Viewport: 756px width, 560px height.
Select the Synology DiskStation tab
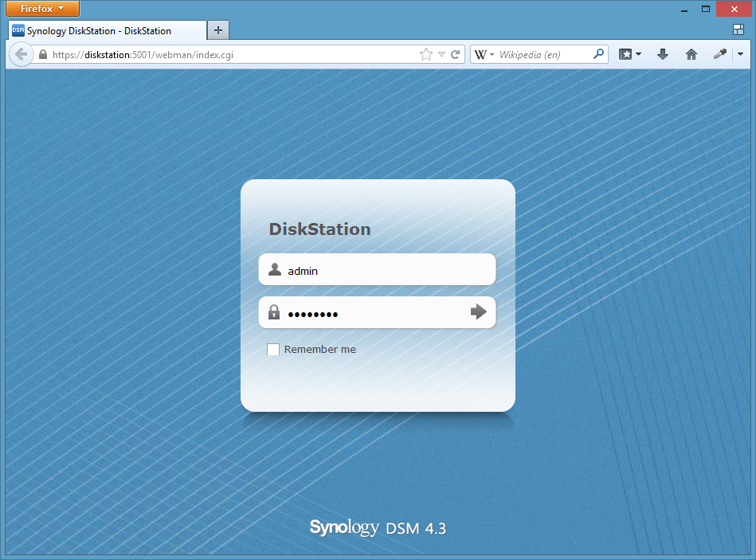pos(107,31)
